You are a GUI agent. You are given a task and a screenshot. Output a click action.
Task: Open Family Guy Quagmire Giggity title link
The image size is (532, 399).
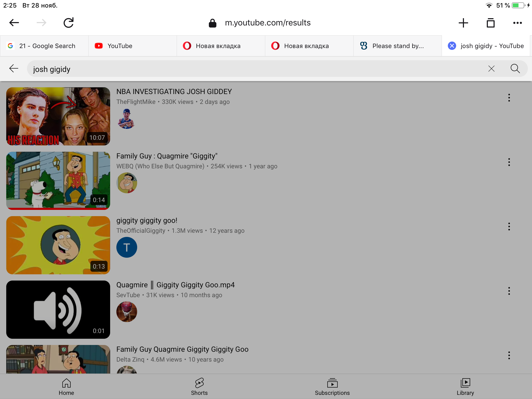[x=167, y=156]
